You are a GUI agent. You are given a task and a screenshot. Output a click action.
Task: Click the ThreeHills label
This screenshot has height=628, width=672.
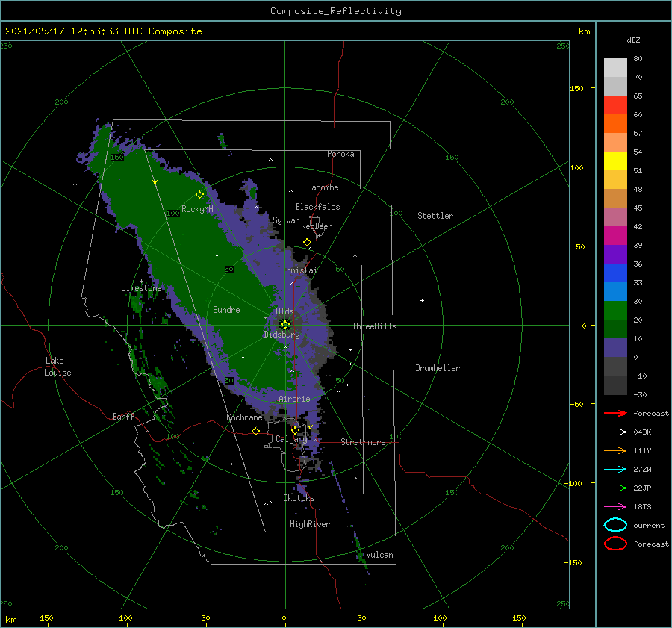(375, 326)
